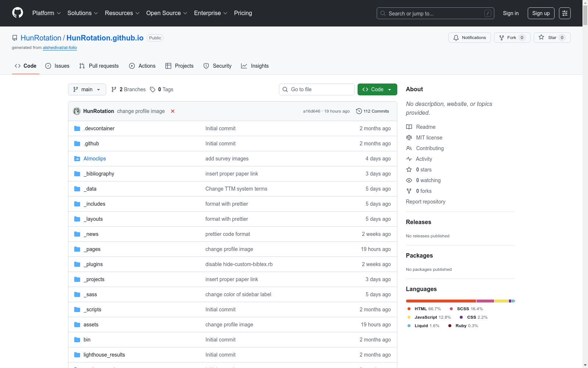Screen dimensions: 588x368
Task: Focus the Go to file input
Action: pyautogui.click(x=317, y=89)
